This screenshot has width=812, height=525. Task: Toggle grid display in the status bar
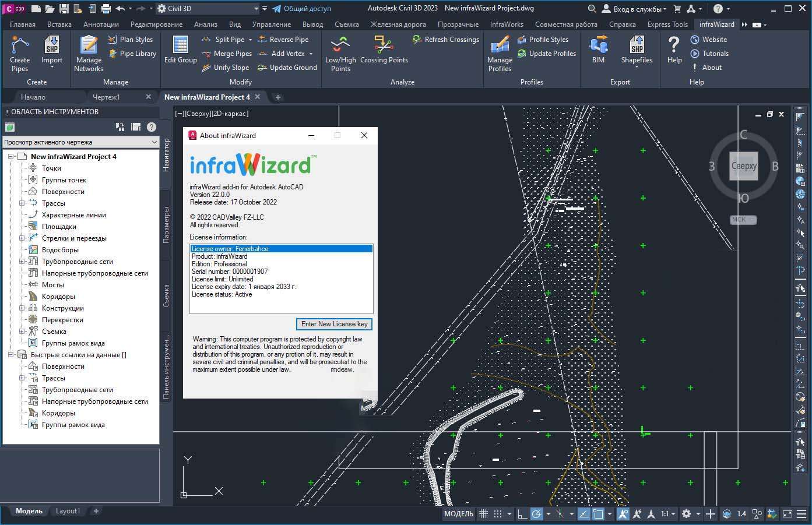(483, 513)
